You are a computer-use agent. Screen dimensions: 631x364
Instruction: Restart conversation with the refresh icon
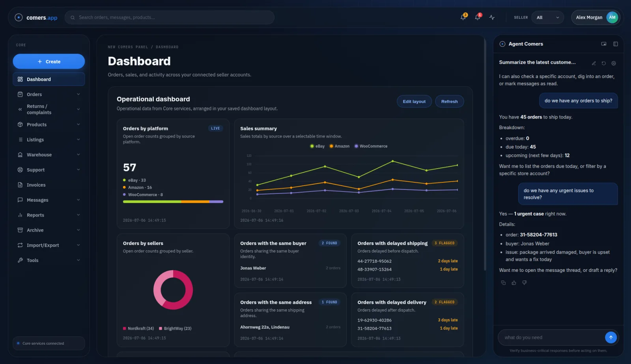point(604,63)
